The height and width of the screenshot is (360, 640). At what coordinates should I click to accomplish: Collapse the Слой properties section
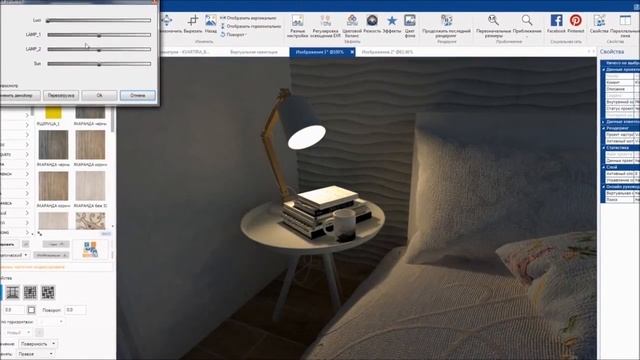(x=604, y=167)
